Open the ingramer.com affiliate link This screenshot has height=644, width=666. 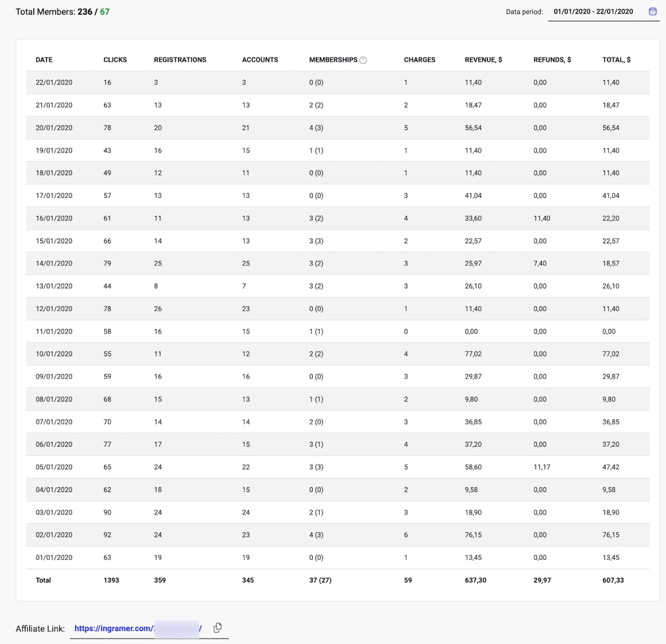(114, 628)
